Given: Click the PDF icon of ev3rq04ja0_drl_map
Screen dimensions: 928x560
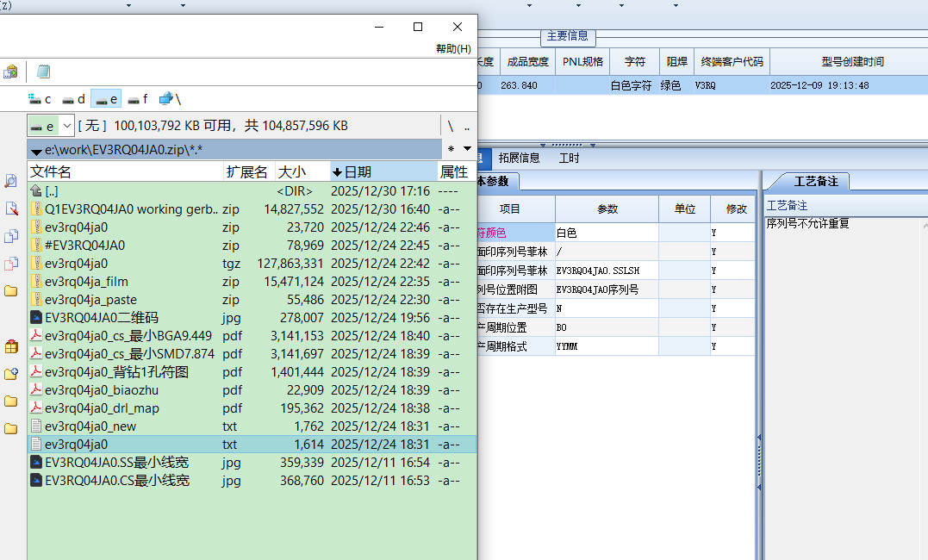Looking at the screenshot, I should (36, 408).
